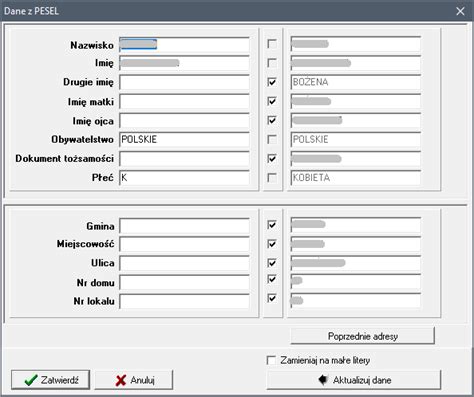Click the Nazwisko label
This screenshot has height=397, width=474.
coord(92,45)
